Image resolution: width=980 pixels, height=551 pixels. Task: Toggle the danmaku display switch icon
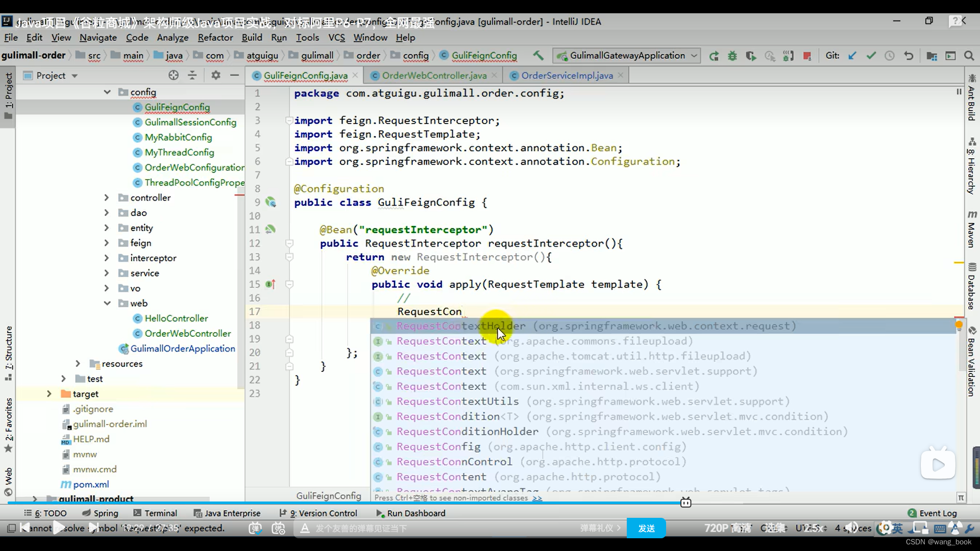(x=255, y=529)
